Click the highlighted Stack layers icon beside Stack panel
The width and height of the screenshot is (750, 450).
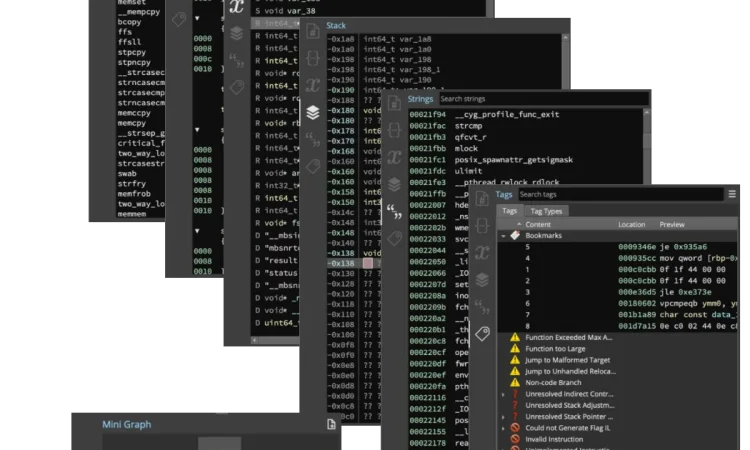[x=313, y=113]
